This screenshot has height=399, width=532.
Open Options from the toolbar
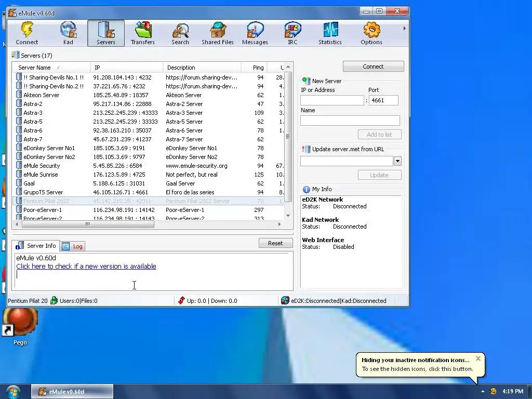click(371, 33)
